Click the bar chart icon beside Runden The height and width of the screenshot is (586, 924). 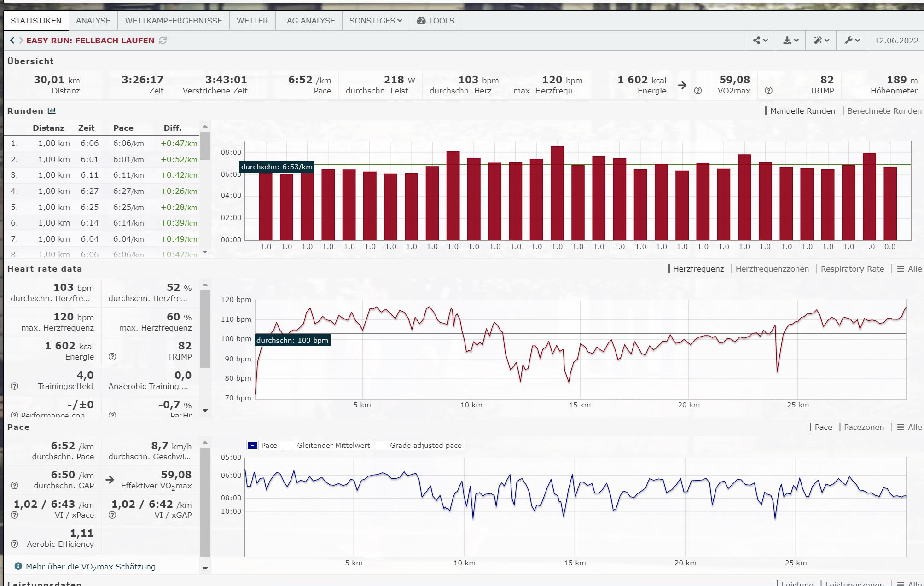[52, 111]
